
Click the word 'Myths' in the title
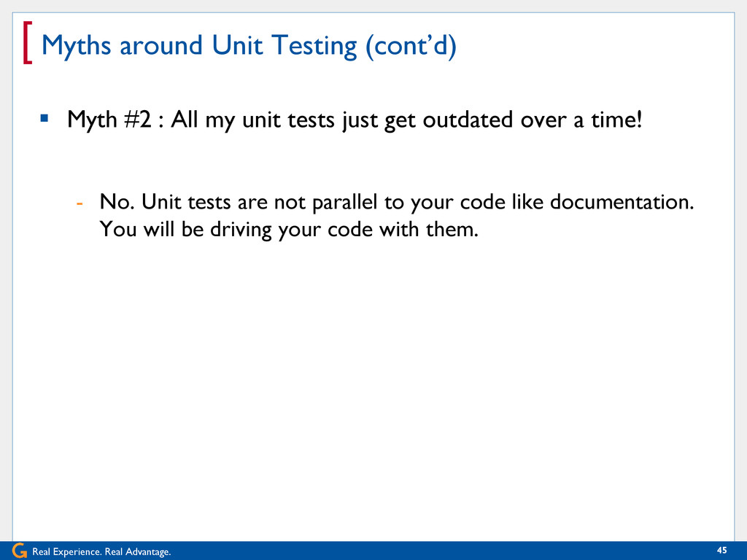pyautogui.click(x=76, y=46)
